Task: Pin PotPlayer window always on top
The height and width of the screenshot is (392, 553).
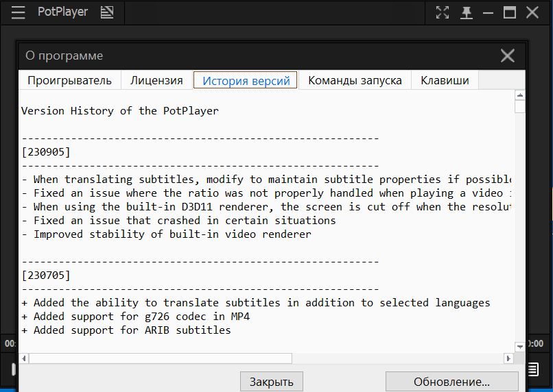Action: tap(467, 13)
